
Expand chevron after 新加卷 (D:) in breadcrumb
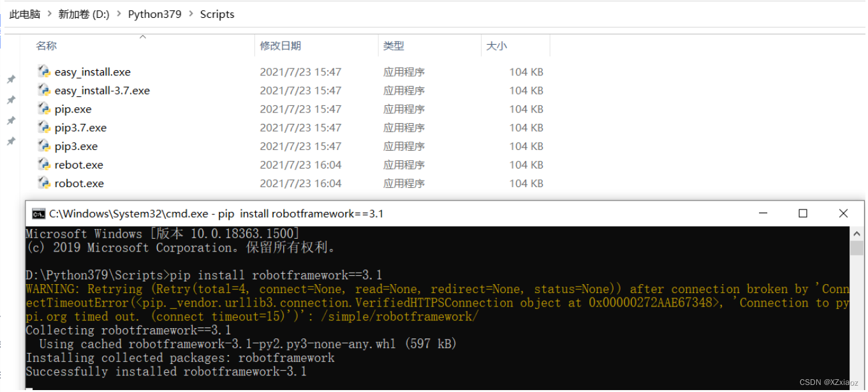coord(119,14)
